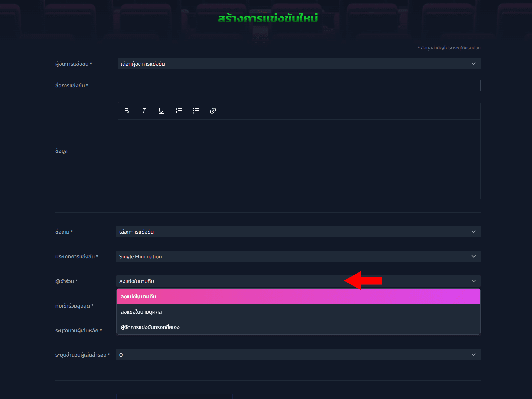
Task: Click the chevron on the substitute players dropdown
Action: click(474, 355)
